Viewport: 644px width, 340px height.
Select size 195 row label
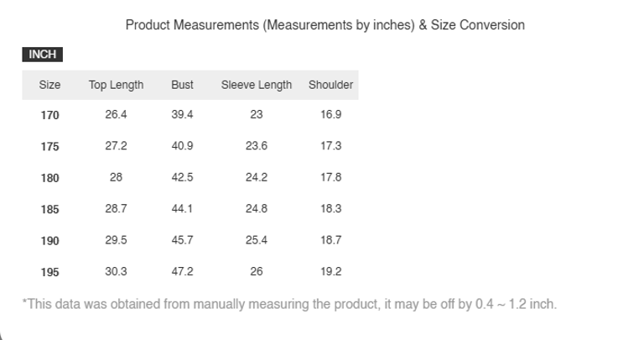pos(49,272)
